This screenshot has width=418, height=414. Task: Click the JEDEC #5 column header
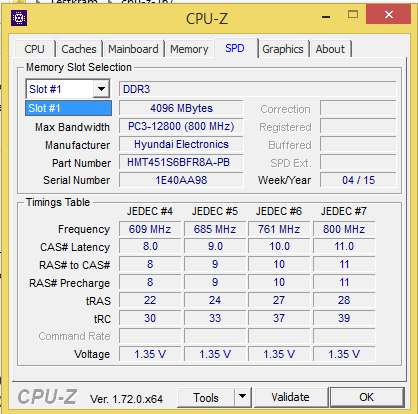(215, 211)
